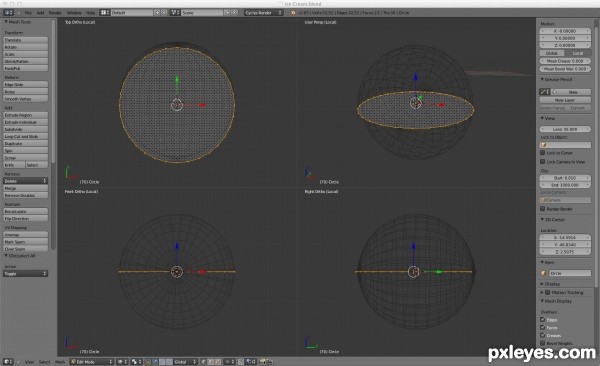Click the Circle object icon in Item panel
This screenshot has height=366, width=600.
click(x=544, y=273)
